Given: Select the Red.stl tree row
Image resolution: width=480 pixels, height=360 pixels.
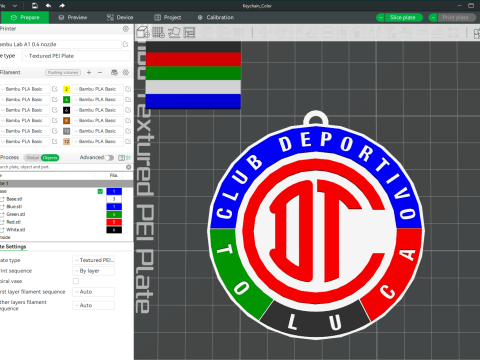Looking at the screenshot, I should [x=67, y=222].
